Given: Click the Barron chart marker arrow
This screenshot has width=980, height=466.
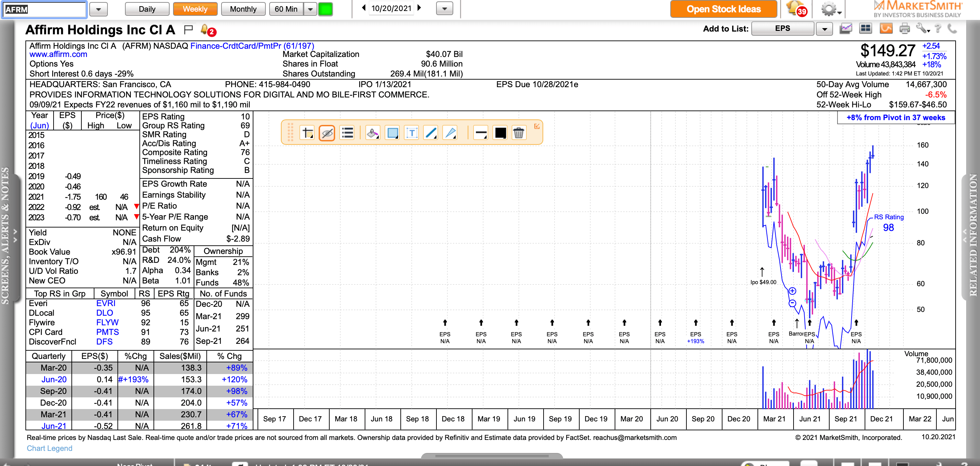Looking at the screenshot, I should pos(797,323).
